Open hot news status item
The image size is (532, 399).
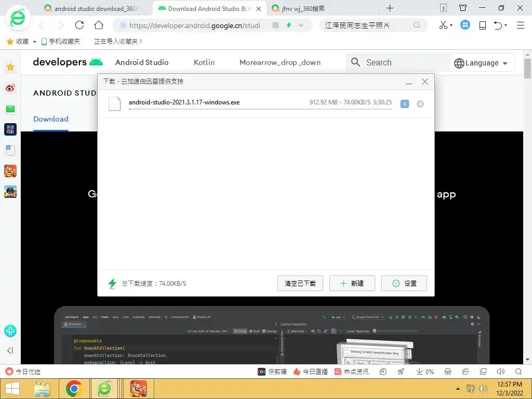click(x=351, y=372)
